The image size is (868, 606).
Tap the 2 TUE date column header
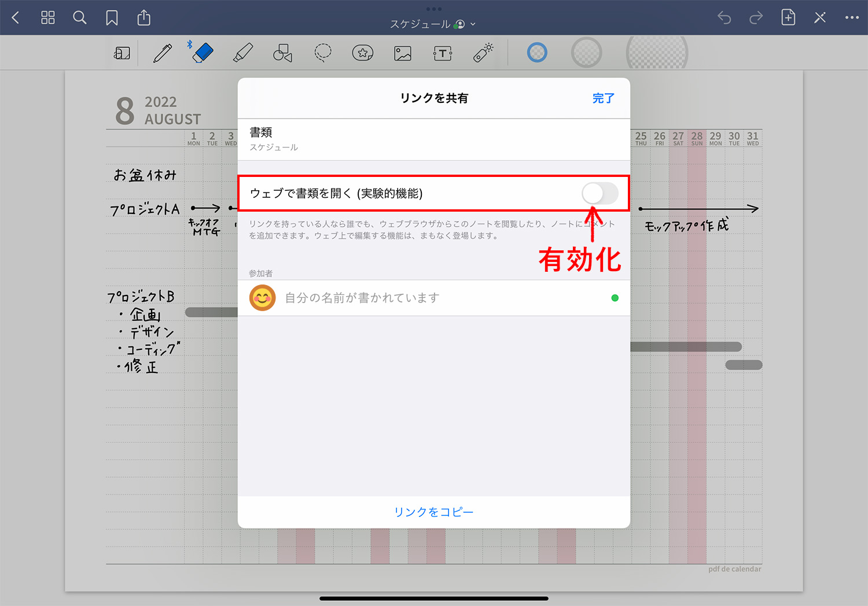click(212, 139)
